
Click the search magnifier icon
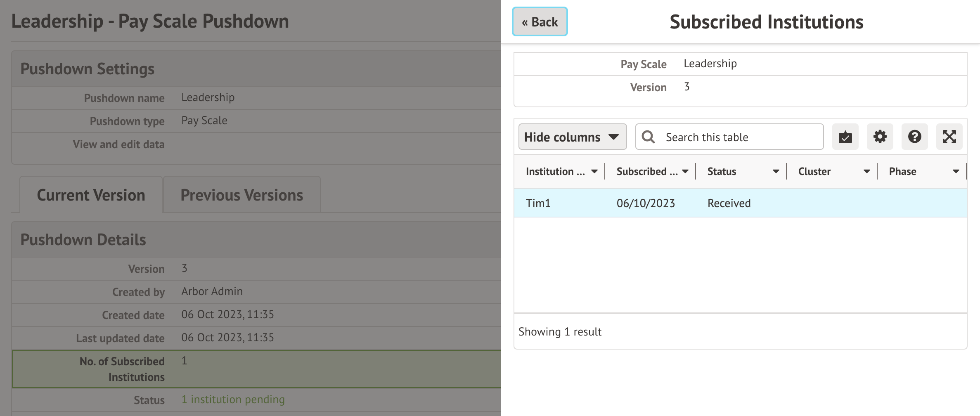coord(649,137)
